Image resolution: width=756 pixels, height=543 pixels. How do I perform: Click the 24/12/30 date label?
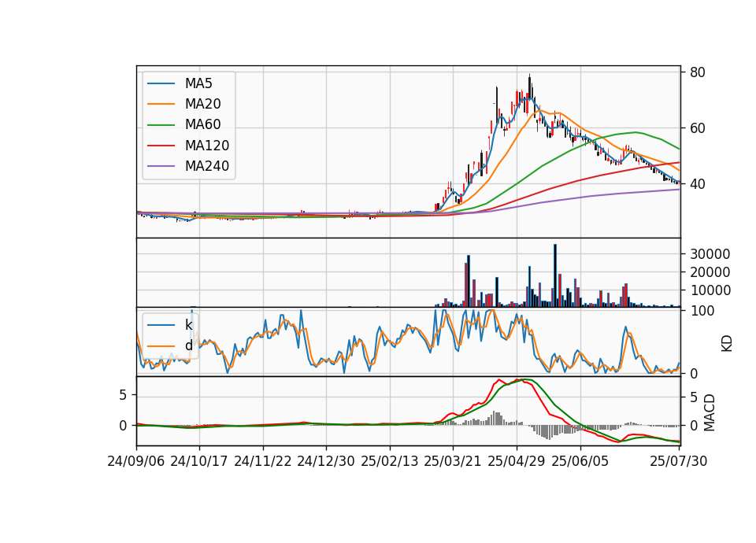tap(326, 461)
